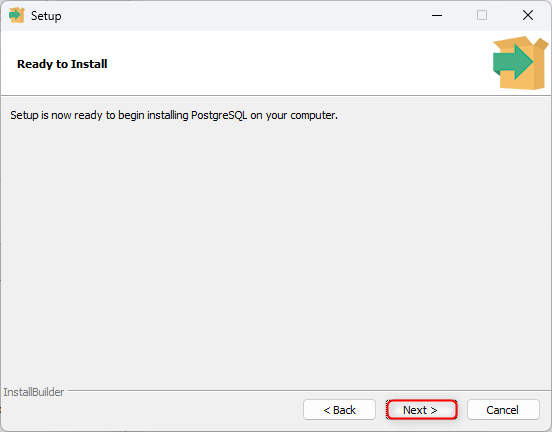552x432 pixels.
Task: Minimize the Setup window
Action: (x=437, y=15)
